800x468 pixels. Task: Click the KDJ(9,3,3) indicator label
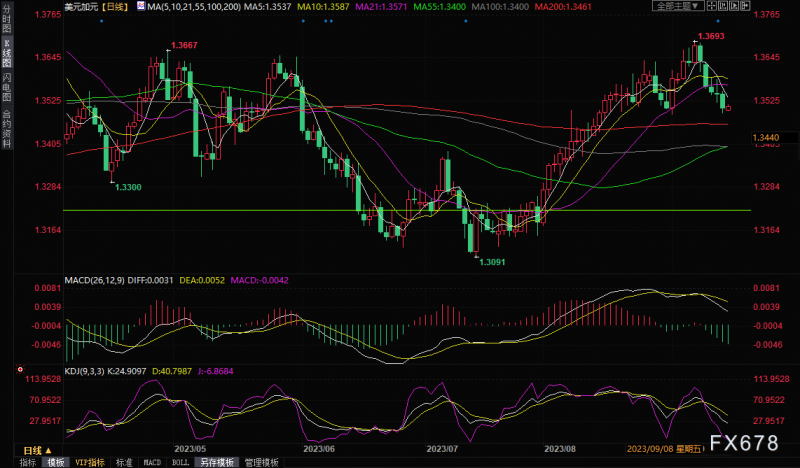84,371
